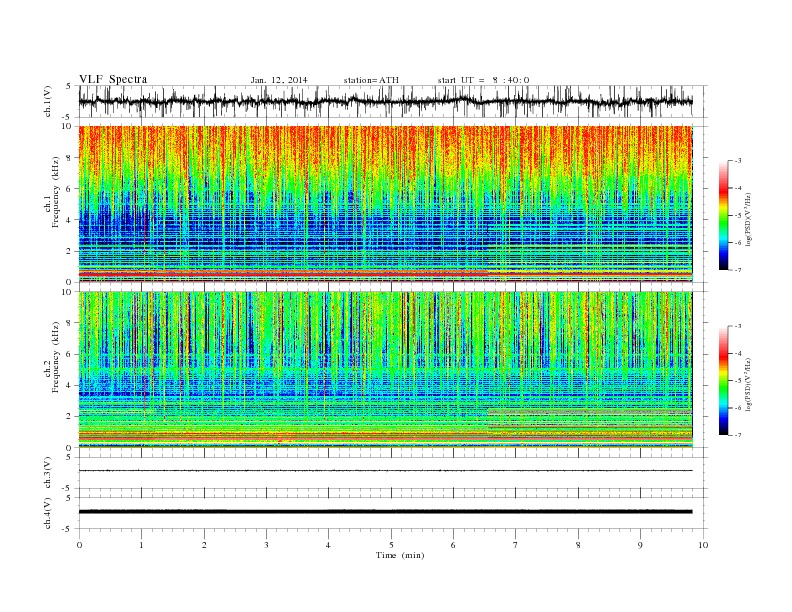Image resolution: width=792 pixels, height=612 pixels.
Task: Click the '5' tick on ch.3(V) voltage axis
Action: pyautogui.click(x=69, y=457)
